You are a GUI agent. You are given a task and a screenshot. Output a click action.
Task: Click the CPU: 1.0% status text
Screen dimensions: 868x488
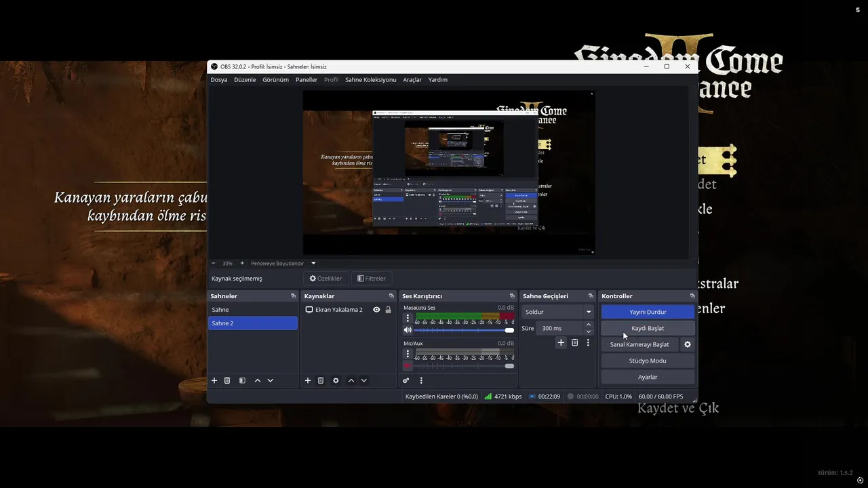pos(618,396)
